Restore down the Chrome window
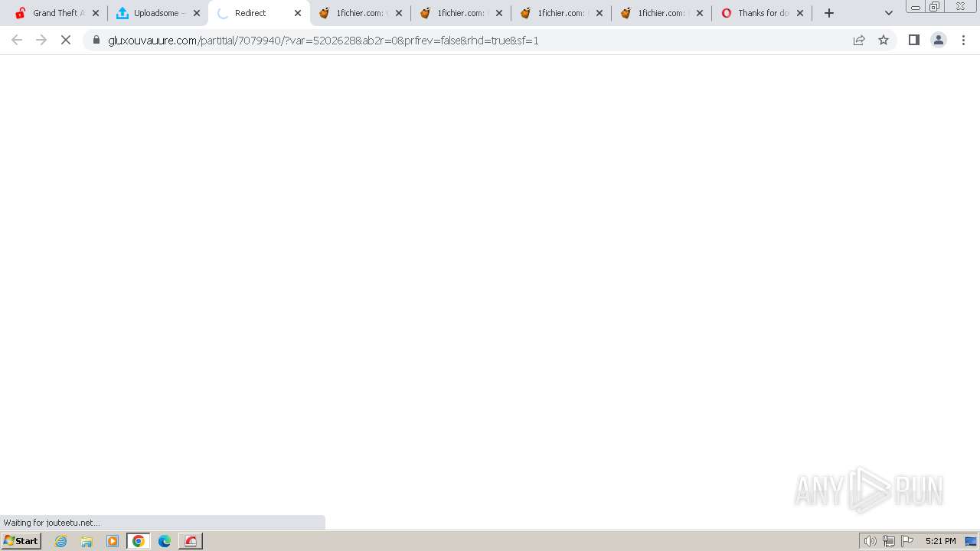This screenshot has width=980, height=551. [x=935, y=7]
